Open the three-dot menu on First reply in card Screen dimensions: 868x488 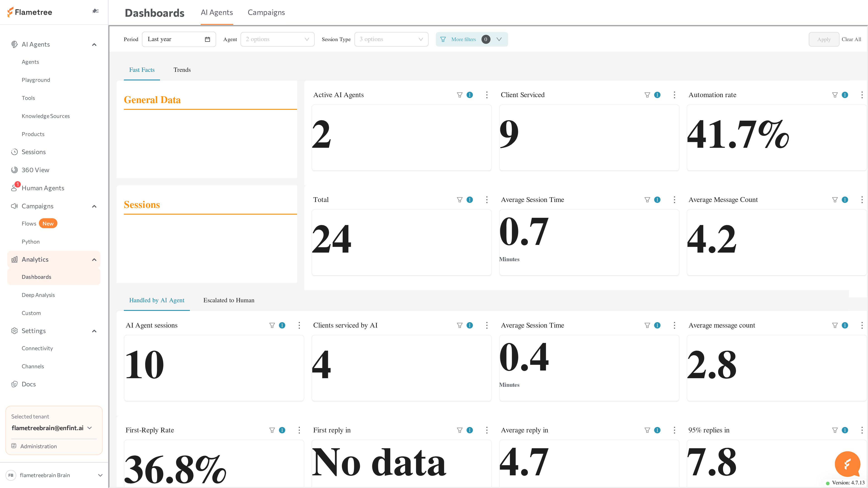[x=487, y=430]
